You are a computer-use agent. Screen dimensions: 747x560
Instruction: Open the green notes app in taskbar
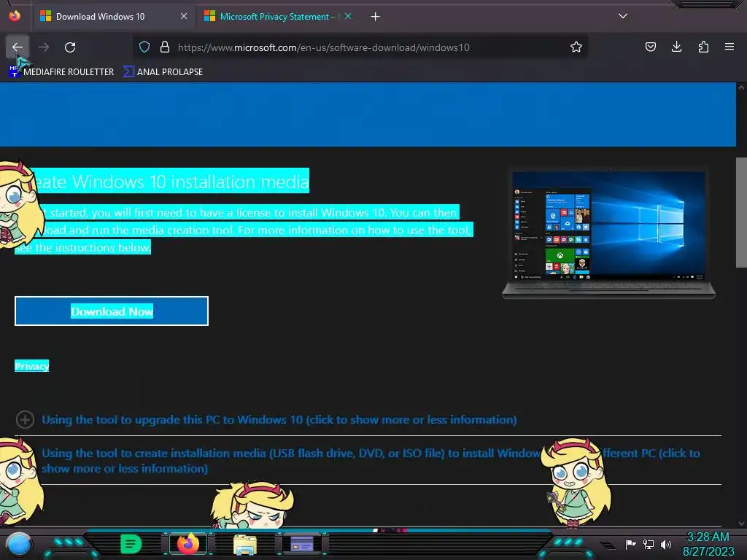[x=131, y=544]
